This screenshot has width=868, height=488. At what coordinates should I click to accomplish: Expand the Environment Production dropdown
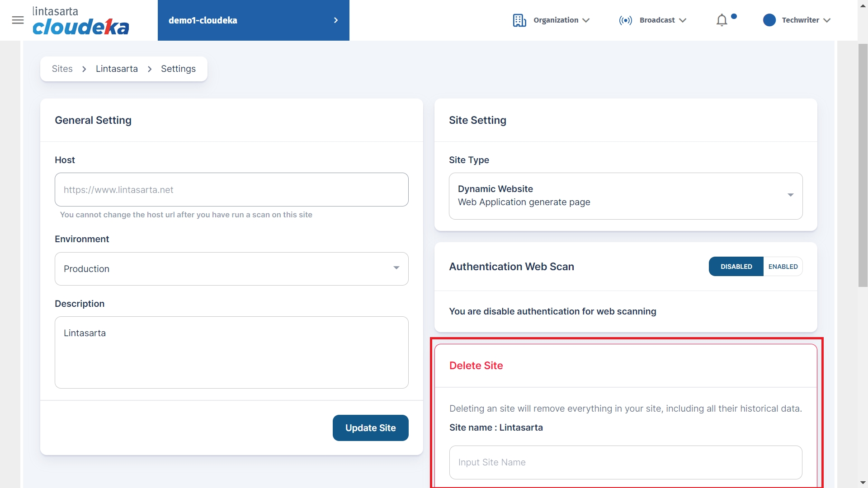click(x=396, y=268)
